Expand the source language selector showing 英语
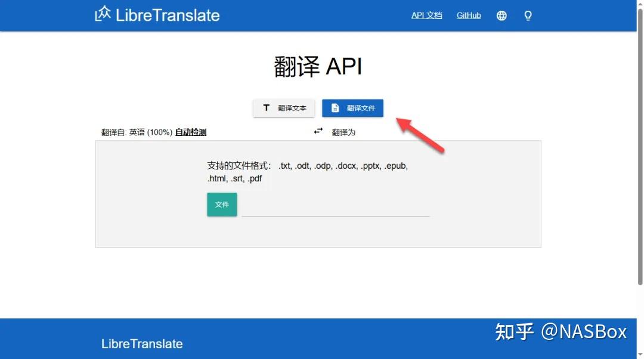This screenshot has width=644, height=359. 137,132
